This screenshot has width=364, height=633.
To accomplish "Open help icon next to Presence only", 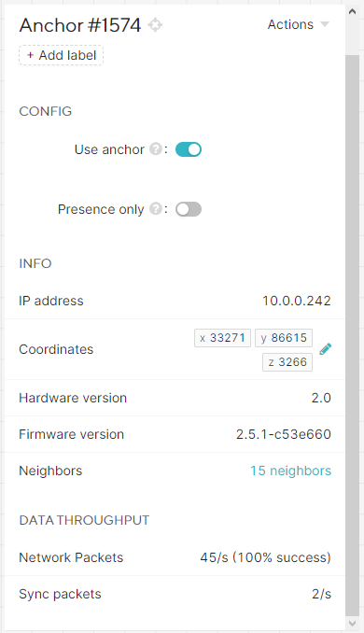I will 155,209.
